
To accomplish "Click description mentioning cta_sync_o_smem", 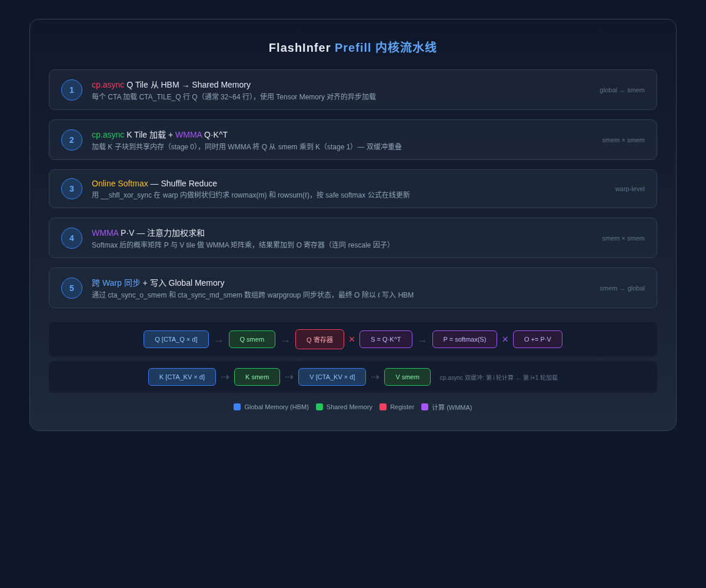I will (x=252, y=295).
